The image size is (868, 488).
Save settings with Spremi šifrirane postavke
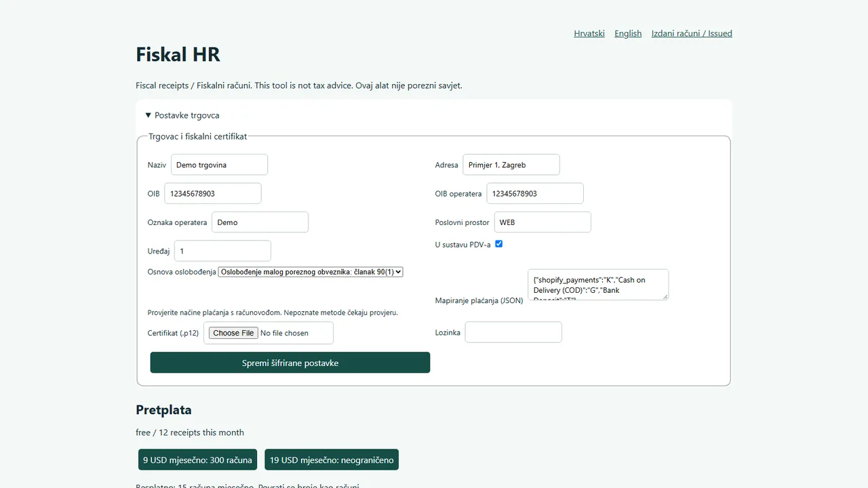(x=290, y=363)
